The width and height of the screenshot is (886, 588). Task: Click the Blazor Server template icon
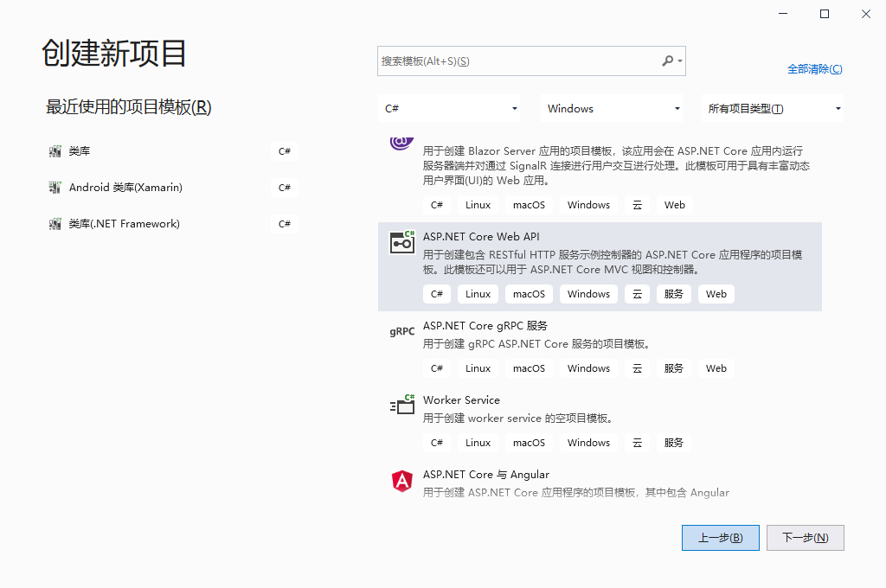point(401,143)
